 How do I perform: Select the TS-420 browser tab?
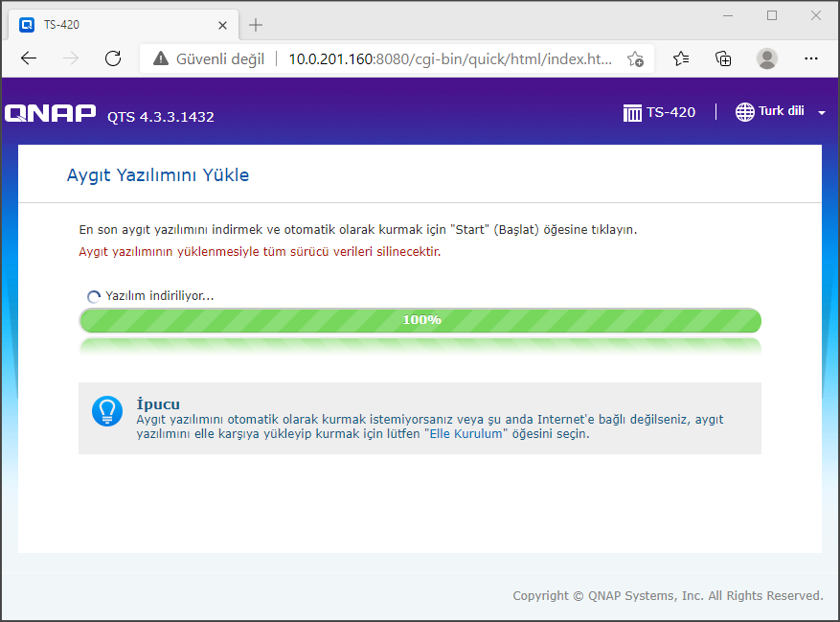pos(115,24)
